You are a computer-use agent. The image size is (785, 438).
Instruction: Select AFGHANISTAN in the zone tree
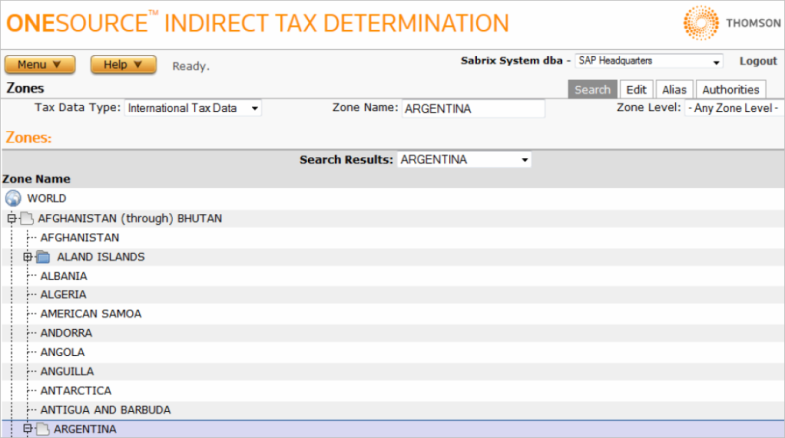pyautogui.click(x=80, y=238)
